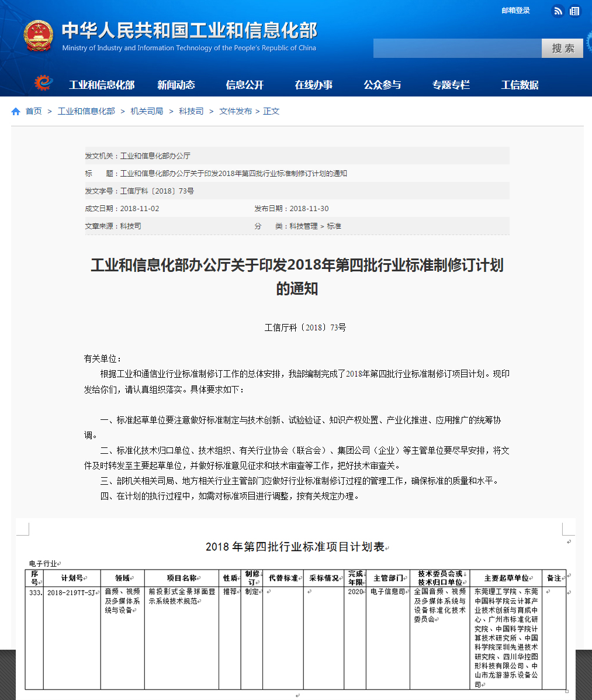
Task: Navigate to 文件发布 breadcrumb link
Action: pos(236,111)
